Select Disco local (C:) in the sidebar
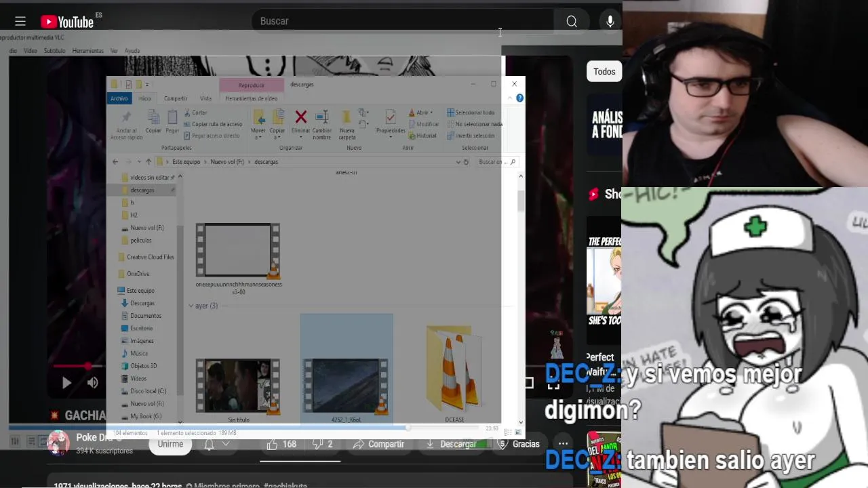This screenshot has height=488, width=868. [142, 391]
